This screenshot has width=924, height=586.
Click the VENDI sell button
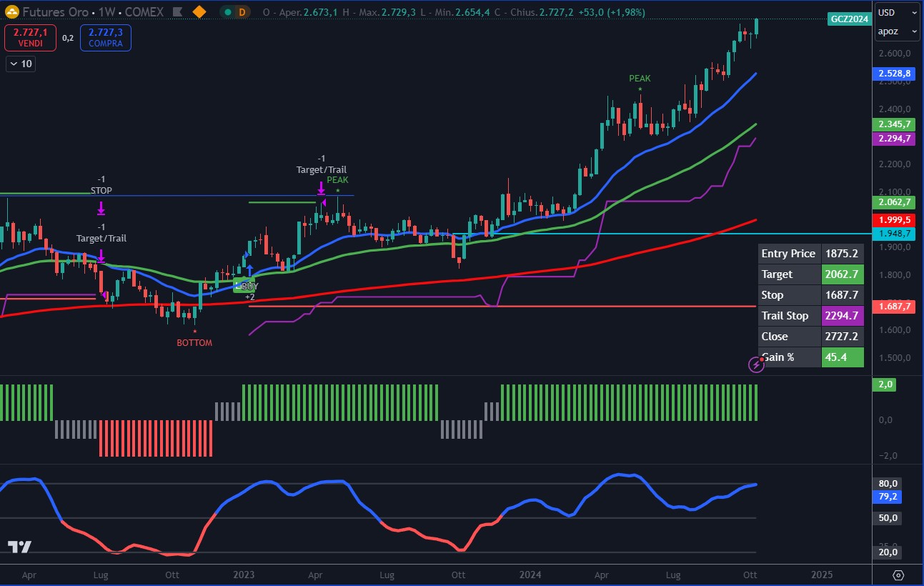pyautogui.click(x=30, y=38)
